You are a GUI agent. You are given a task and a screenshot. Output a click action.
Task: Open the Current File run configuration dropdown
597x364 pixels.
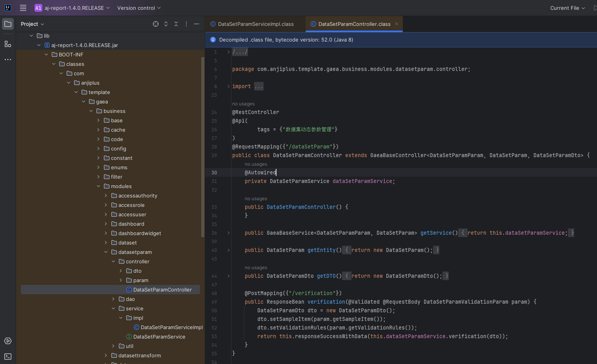click(568, 8)
